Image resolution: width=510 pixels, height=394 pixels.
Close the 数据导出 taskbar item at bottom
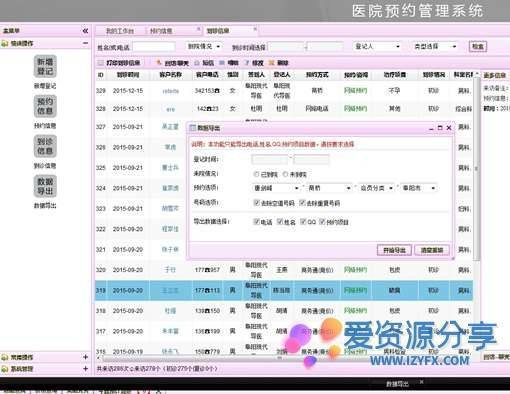click(x=421, y=382)
